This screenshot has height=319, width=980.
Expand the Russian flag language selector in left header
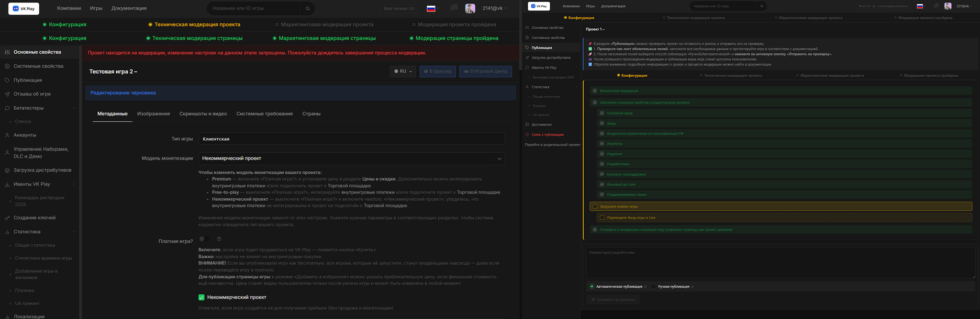433,9
